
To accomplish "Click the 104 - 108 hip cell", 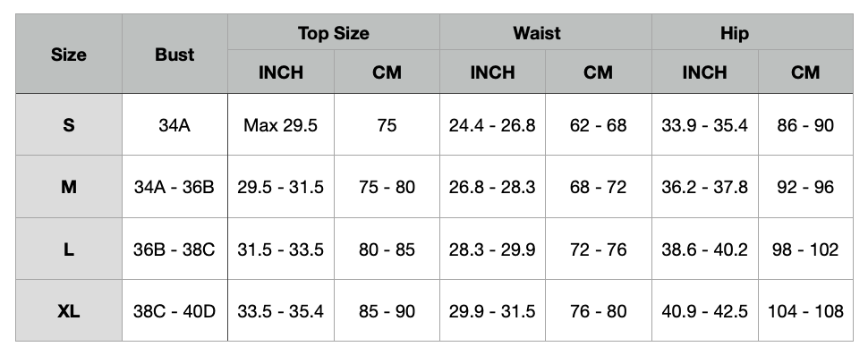I will pyautogui.click(x=805, y=311).
